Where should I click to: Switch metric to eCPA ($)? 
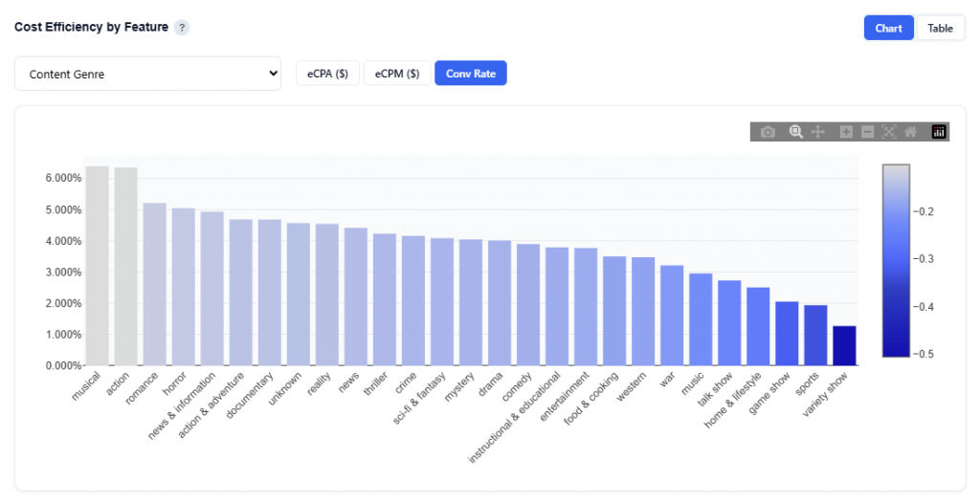coord(327,74)
